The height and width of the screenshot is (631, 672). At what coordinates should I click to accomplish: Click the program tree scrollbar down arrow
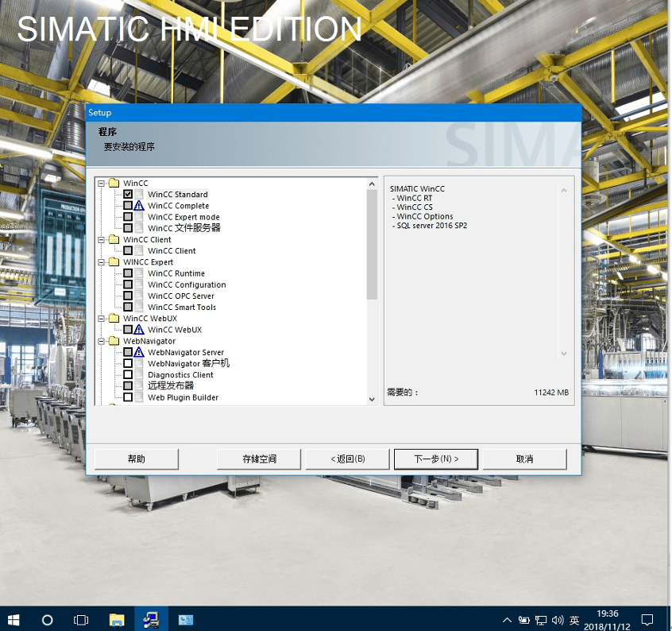pos(372,399)
